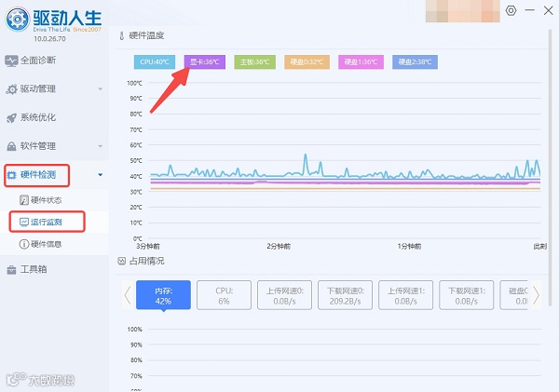This screenshot has width=559, height=392.
Task: Toggle the 硬盘2:38℃ temperature series
Action: click(x=415, y=62)
